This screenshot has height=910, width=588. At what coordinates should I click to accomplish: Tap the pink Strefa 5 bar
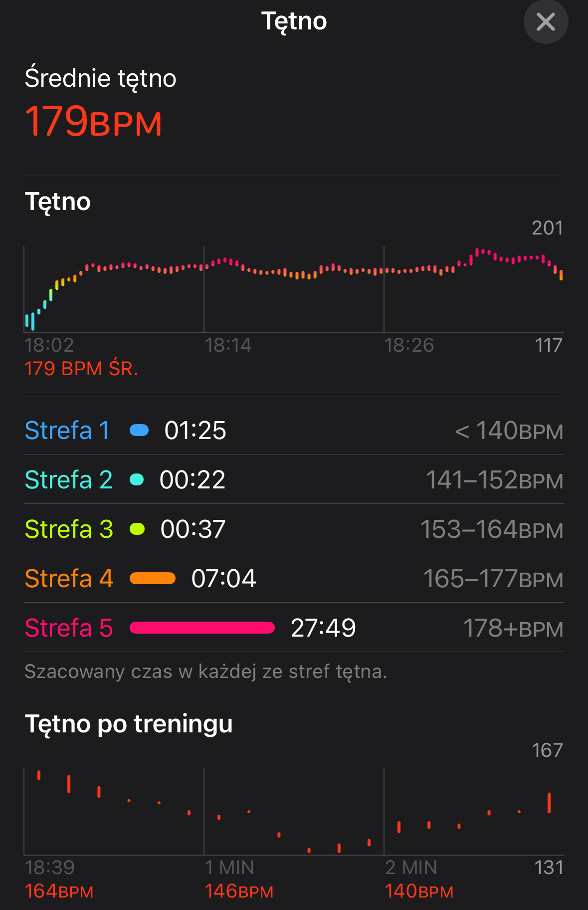pos(202,628)
